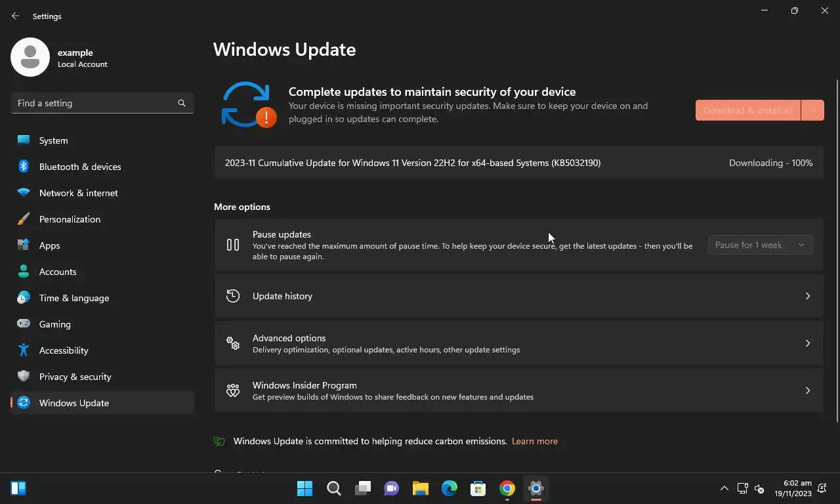Open Windows Insider Program via its chevron
The width and height of the screenshot is (840, 504).
coord(808,390)
